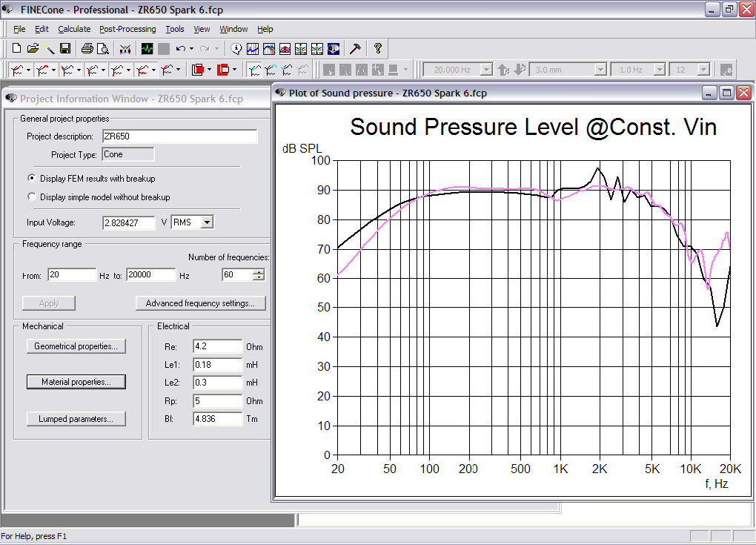Viewport: 756px width, 545px height.
Task: Click the Apply button for frequency range
Action: click(49, 303)
